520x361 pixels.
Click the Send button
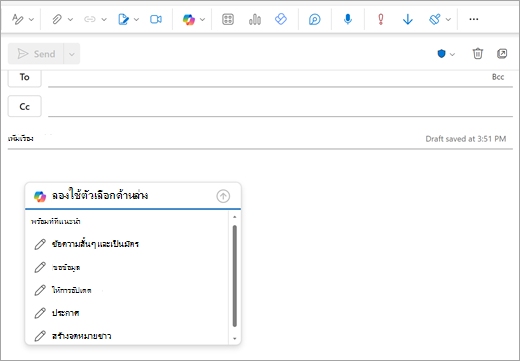(x=36, y=54)
